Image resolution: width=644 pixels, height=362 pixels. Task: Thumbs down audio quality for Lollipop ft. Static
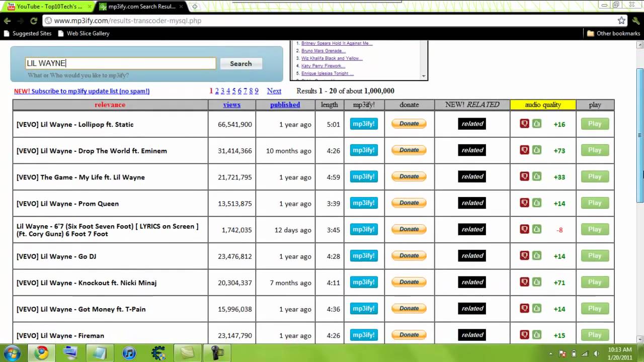[x=524, y=124]
